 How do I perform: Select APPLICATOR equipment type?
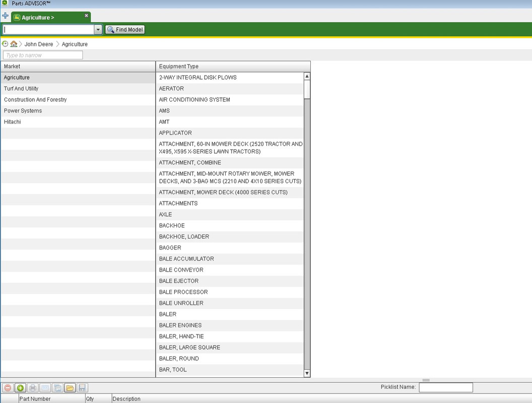(230, 133)
